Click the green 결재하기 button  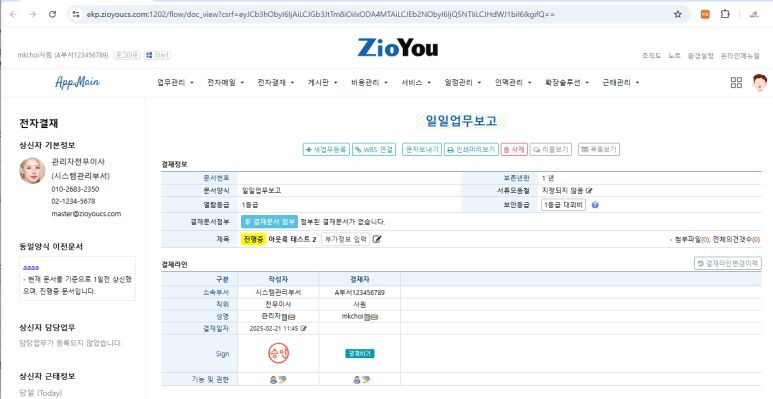point(360,354)
